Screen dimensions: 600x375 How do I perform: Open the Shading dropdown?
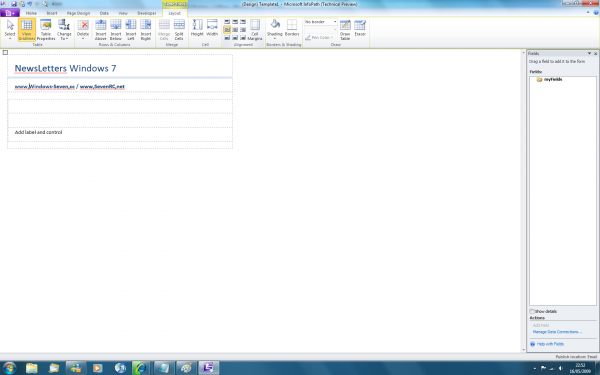[x=274, y=29]
